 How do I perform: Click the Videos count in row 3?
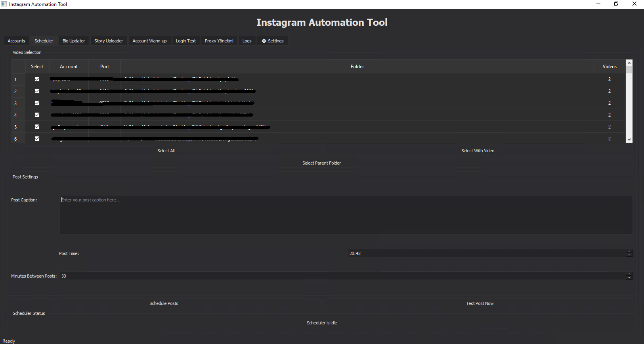click(x=610, y=103)
